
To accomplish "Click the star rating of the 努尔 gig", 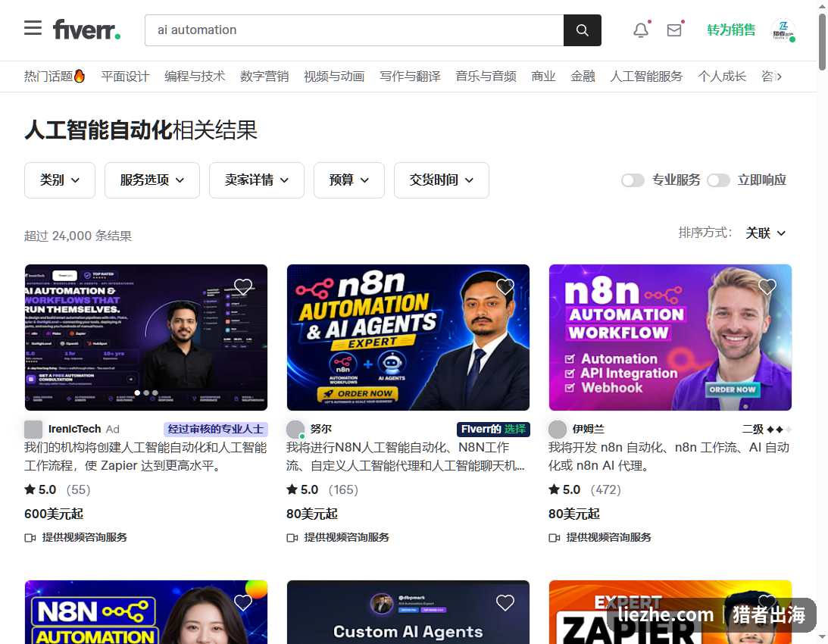I will click(x=302, y=489).
